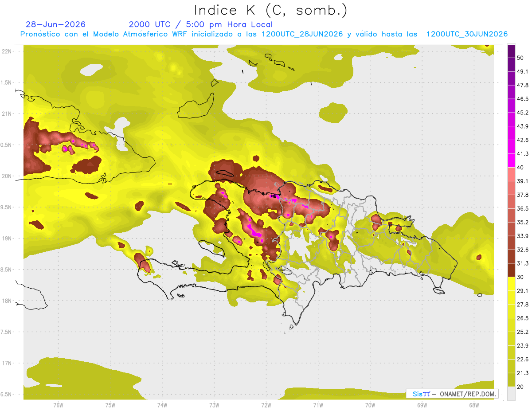This screenshot has height=411, width=532.
Task: Click the colorbar label "41.3"
Action: [x=523, y=154]
